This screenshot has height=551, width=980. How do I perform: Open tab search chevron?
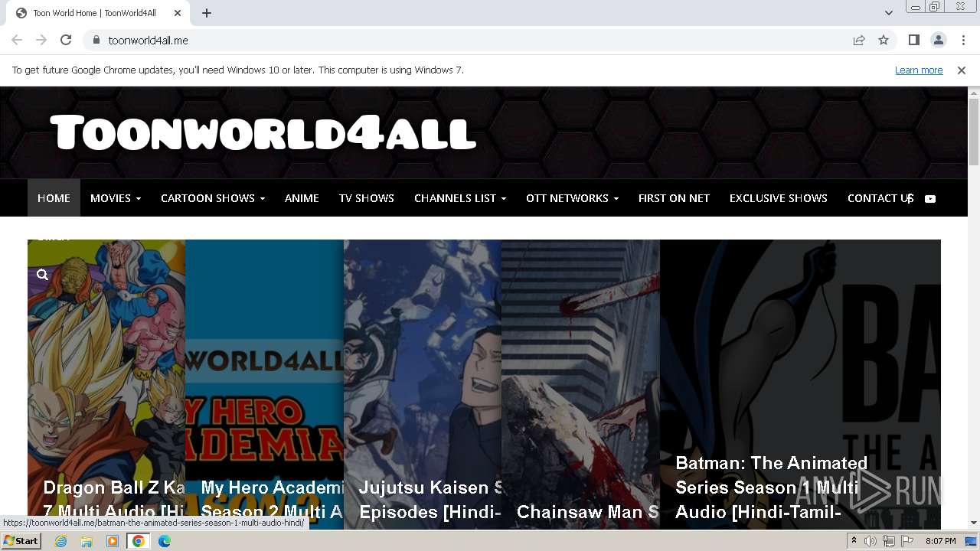888,13
